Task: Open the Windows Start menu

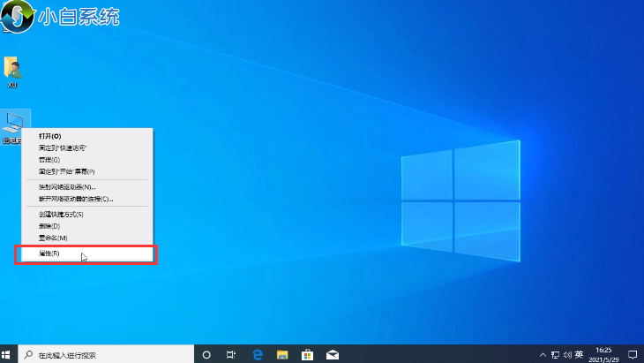Action: coord(6,354)
